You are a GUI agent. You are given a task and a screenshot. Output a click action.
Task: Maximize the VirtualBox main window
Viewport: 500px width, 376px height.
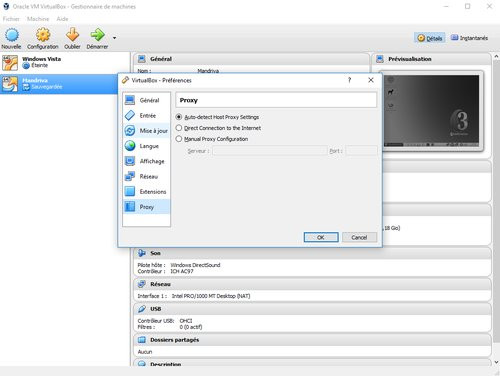(x=468, y=6)
